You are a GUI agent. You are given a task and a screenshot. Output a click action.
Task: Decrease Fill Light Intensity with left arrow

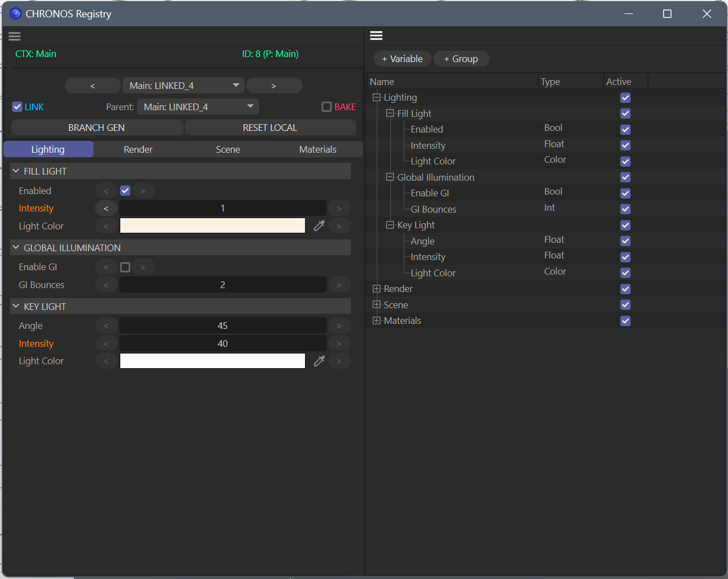click(106, 208)
